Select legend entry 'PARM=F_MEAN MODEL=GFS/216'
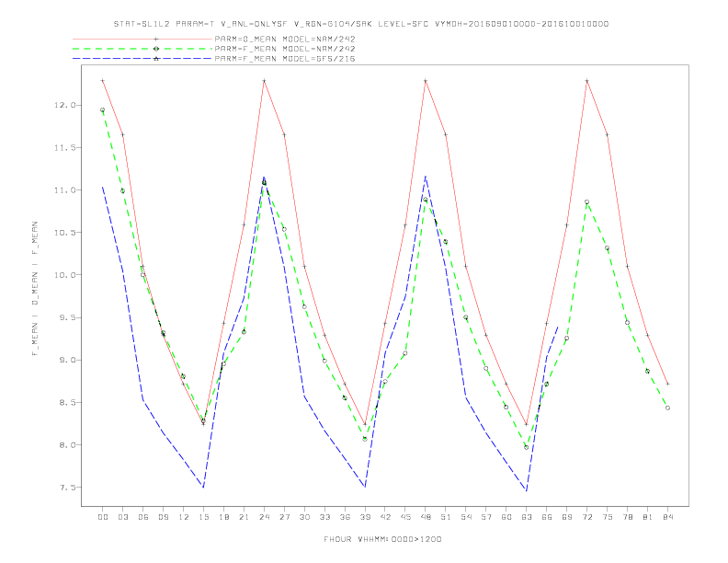 [x=285, y=59]
